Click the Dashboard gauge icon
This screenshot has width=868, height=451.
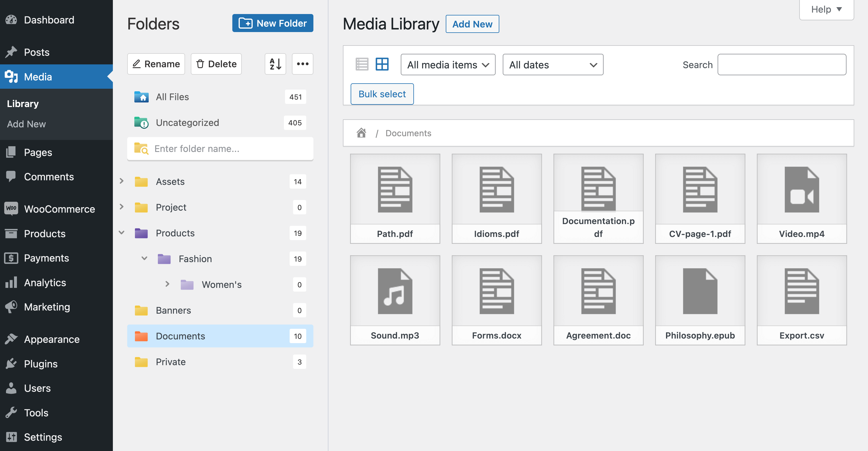point(11,20)
